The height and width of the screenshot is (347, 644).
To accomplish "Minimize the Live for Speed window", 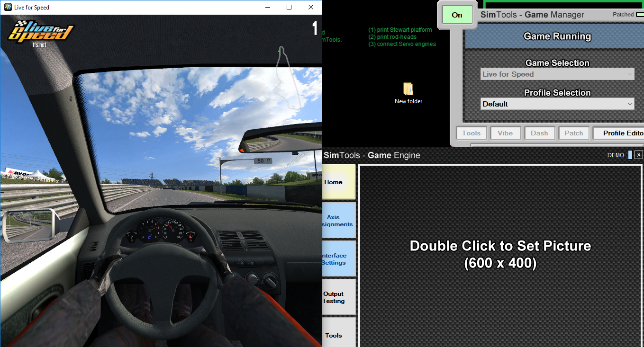I will pyautogui.click(x=267, y=7).
